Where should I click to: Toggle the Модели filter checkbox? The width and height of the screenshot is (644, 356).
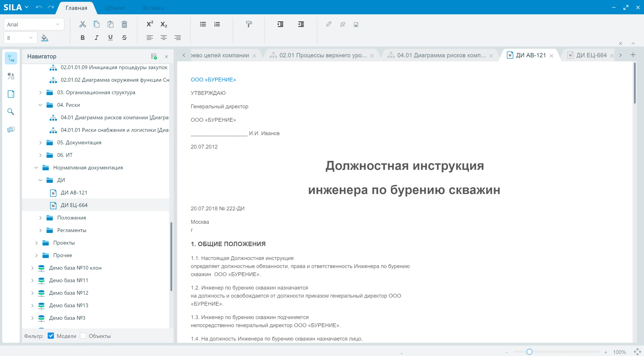51,336
